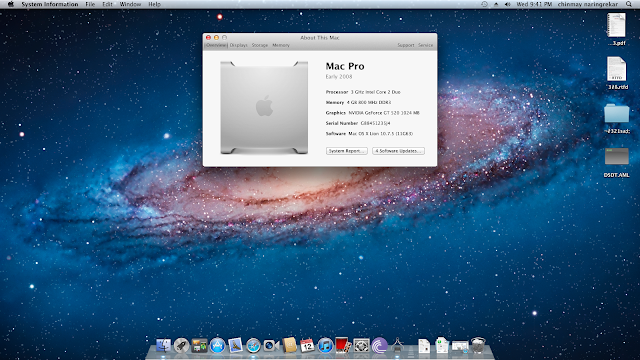Open Mission Control from the dock
Viewport: 640px width, 360px height.
[199, 346]
